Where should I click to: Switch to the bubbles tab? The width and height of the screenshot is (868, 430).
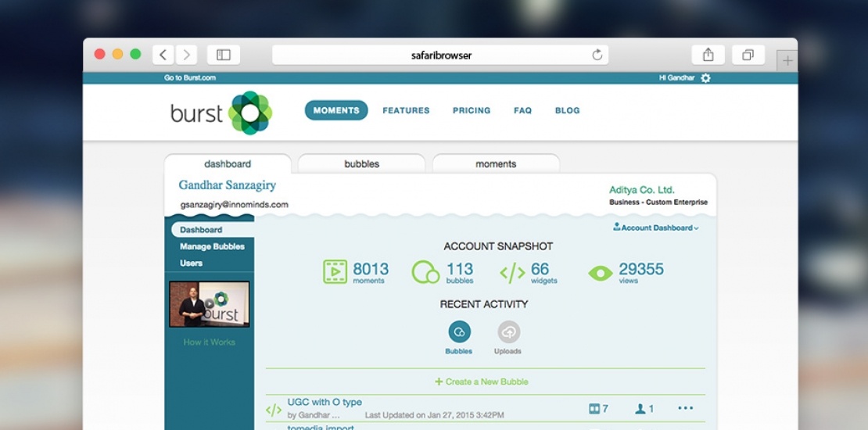point(361,164)
